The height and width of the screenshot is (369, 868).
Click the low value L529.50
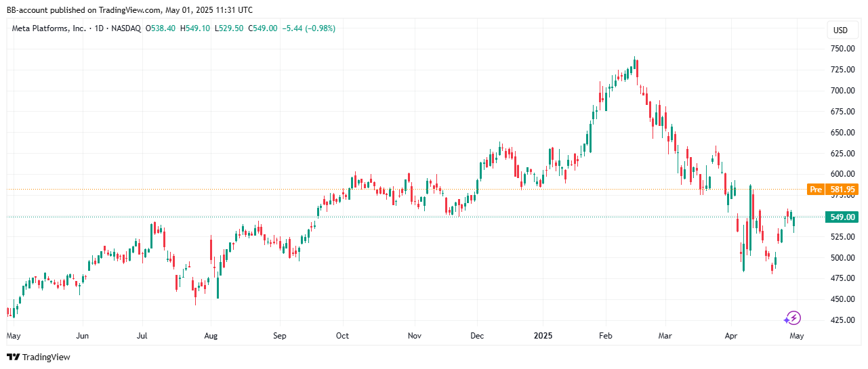pyautogui.click(x=230, y=28)
